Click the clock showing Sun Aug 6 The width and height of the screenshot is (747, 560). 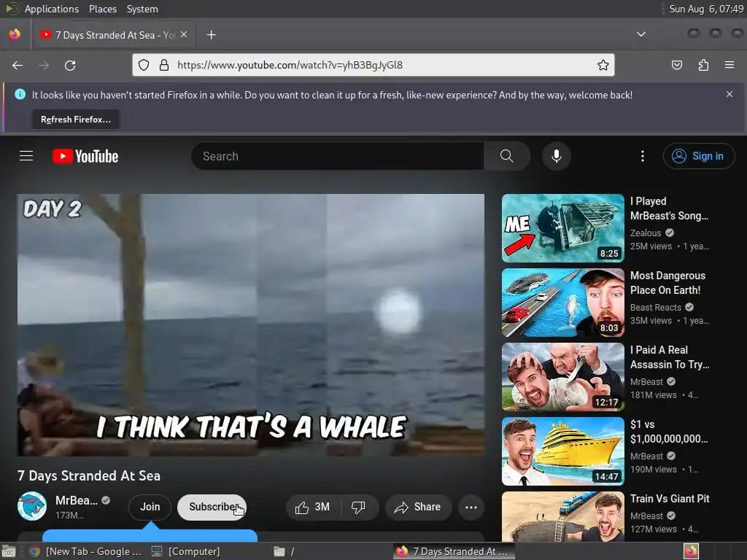pos(706,9)
